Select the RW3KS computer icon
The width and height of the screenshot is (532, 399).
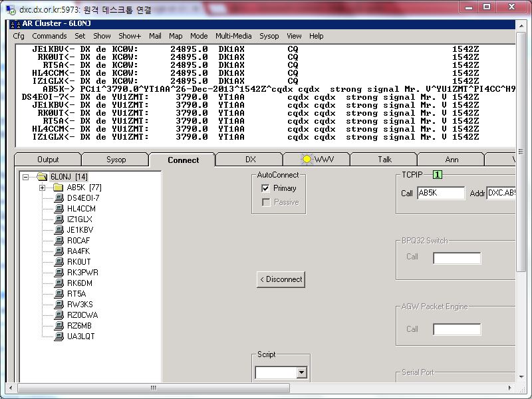pyautogui.click(x=59, y=305)
